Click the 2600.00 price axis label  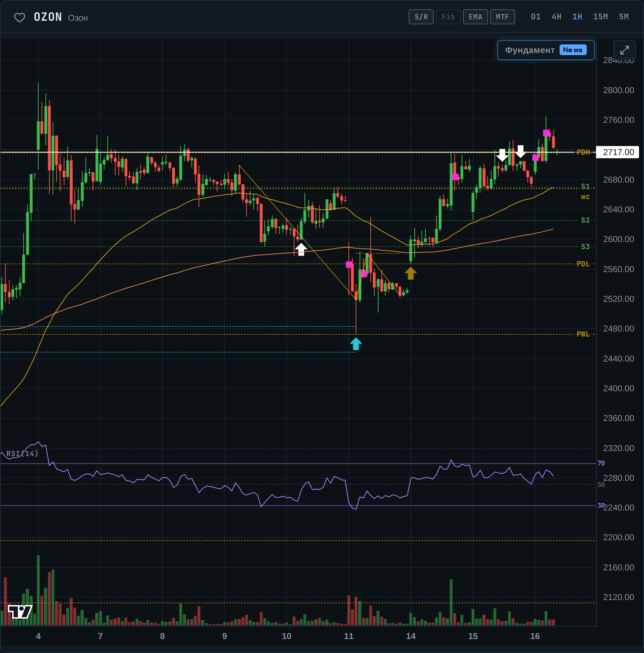(x=619, y=239)
